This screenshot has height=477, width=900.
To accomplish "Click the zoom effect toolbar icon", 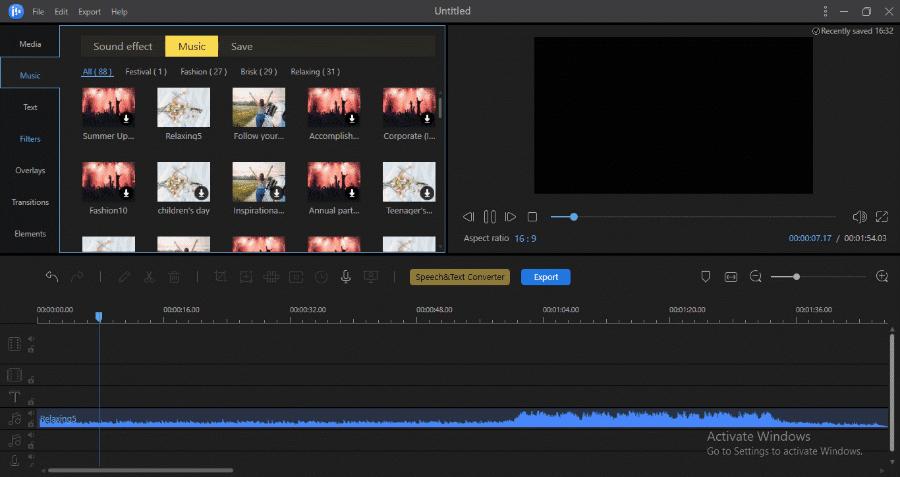I will [246, 277].
